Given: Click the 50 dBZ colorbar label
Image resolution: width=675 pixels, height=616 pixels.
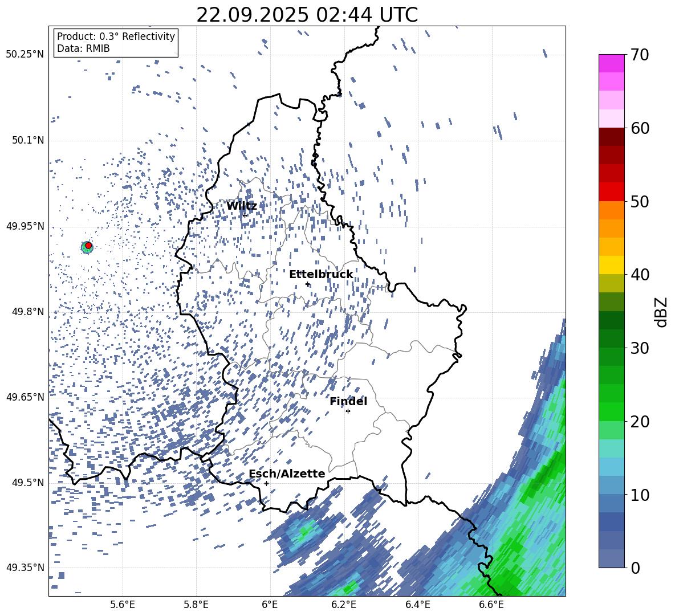Looking at the screenshot, I should [639, 201].
